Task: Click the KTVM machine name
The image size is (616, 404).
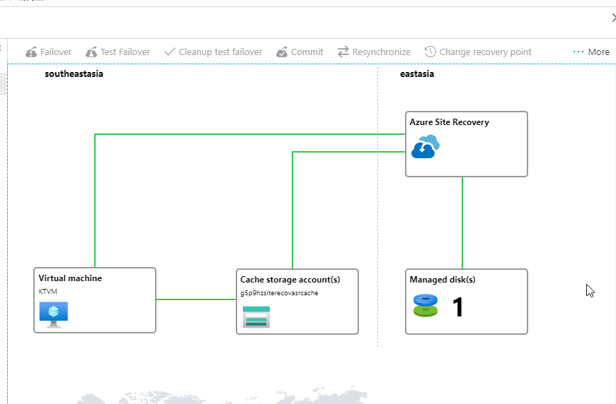Action: coord(48,292)
